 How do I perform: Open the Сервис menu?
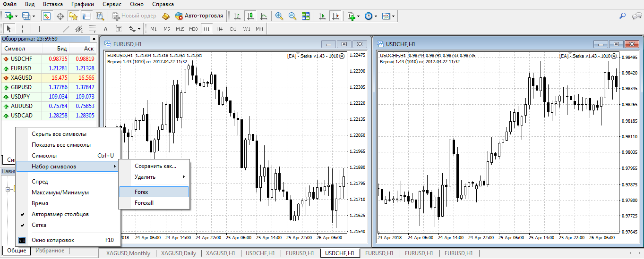[x=112, y=4]
